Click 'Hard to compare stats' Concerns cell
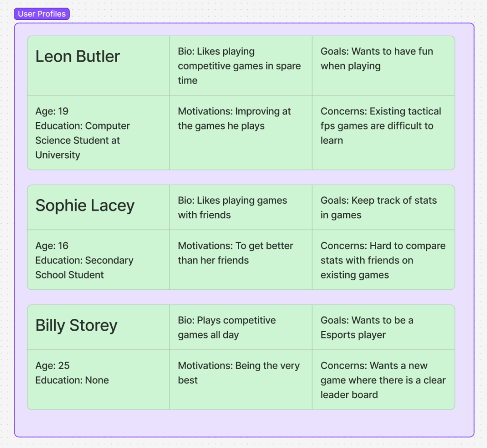Image resolution: width=487 pixels, height=448 pixels. click(383, 260)
